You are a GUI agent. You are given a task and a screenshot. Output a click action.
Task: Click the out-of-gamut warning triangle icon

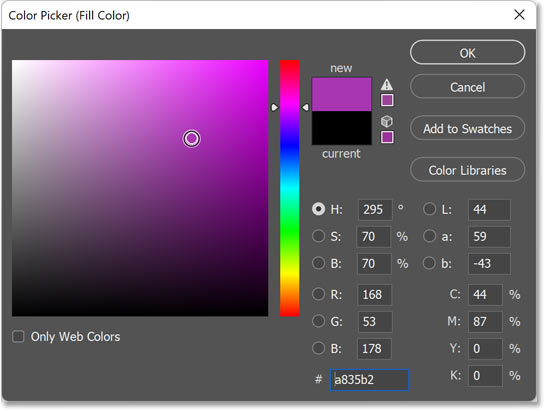click(x=387, y=84)
